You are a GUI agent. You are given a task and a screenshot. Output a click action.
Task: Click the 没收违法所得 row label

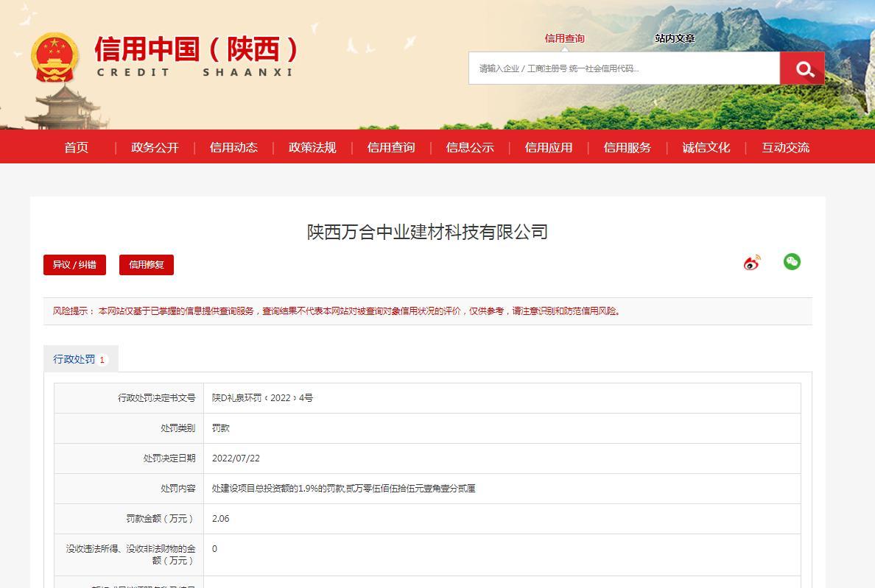coord(130,555)
